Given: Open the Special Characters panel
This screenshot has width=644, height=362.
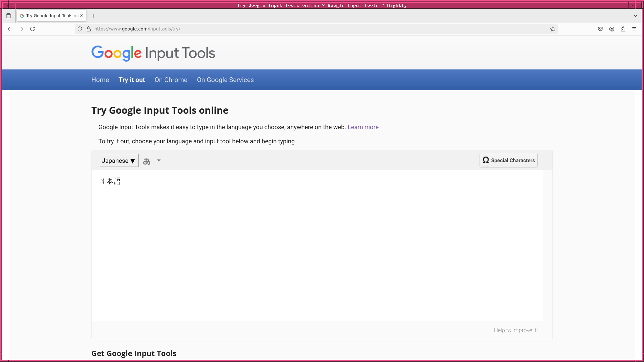Looking at the screenshot, I should (x=508, y=160).
